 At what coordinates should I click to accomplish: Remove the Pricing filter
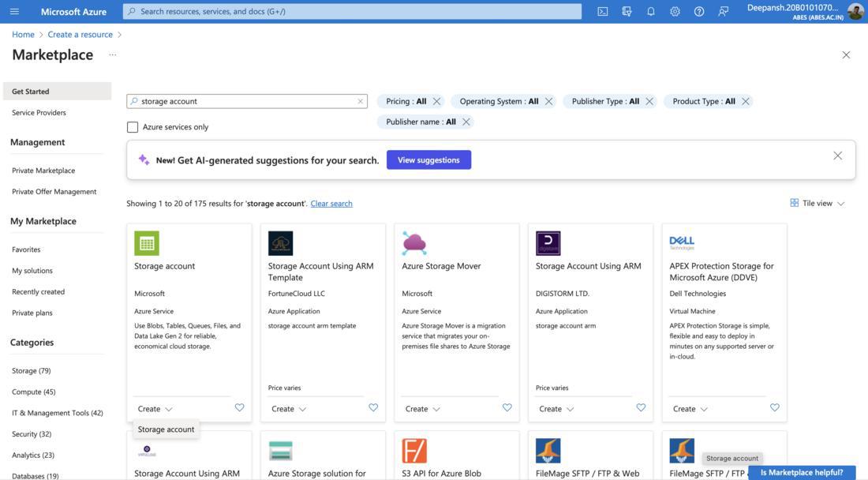(436, 101)
